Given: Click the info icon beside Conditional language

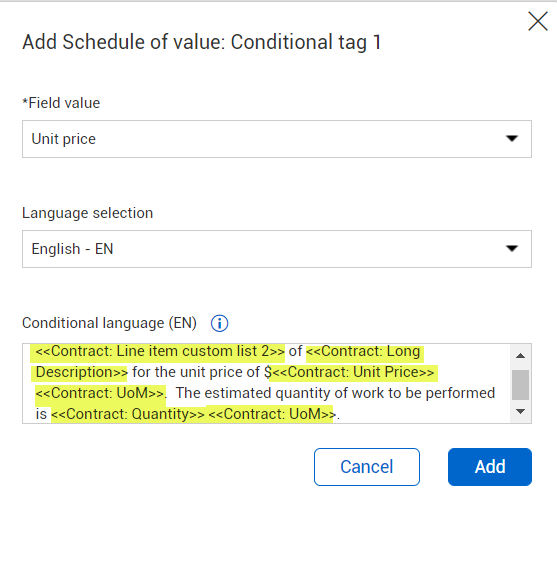Looking at the screenshot, I should tap(219, 323).
